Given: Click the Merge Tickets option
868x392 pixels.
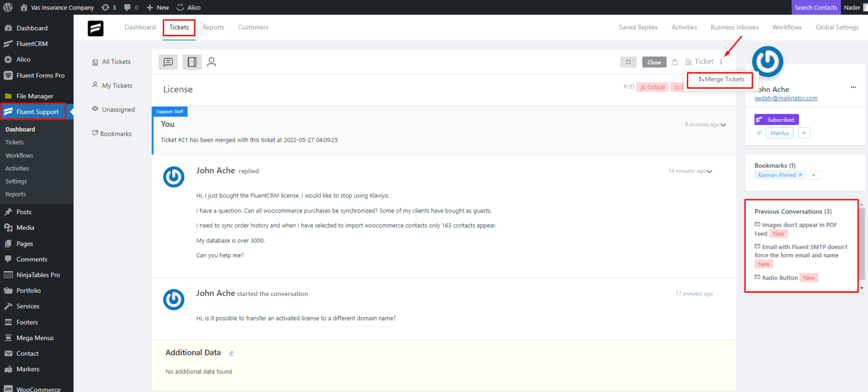Looking at the screenshot, I should tap(719, 80).
